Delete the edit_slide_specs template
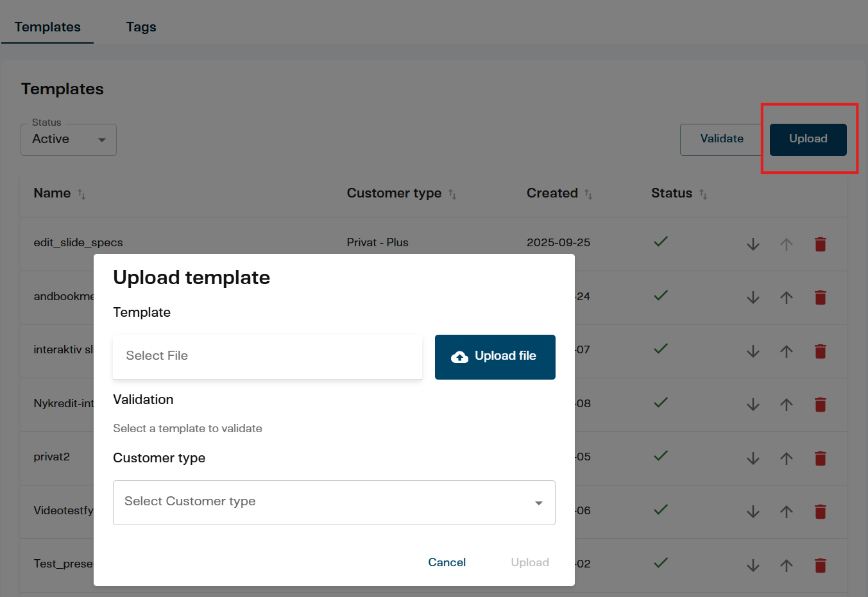 pyautogui.click(x=820, y=244)
